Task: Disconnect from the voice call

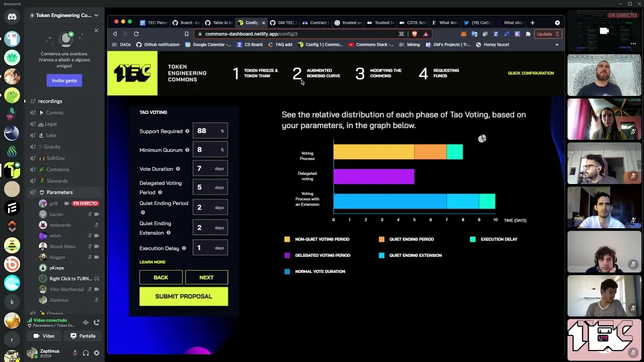Action: tap(97, 322)
